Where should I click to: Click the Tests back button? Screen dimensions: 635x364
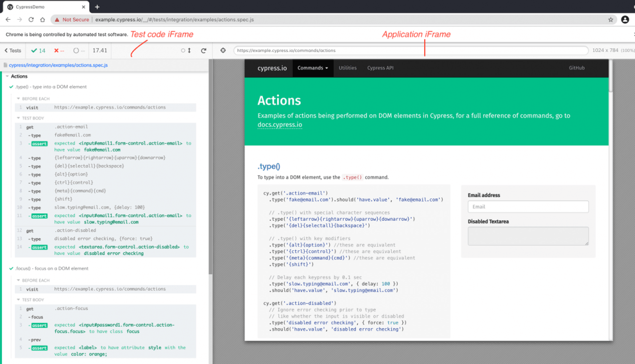click(x=13, y=50)
